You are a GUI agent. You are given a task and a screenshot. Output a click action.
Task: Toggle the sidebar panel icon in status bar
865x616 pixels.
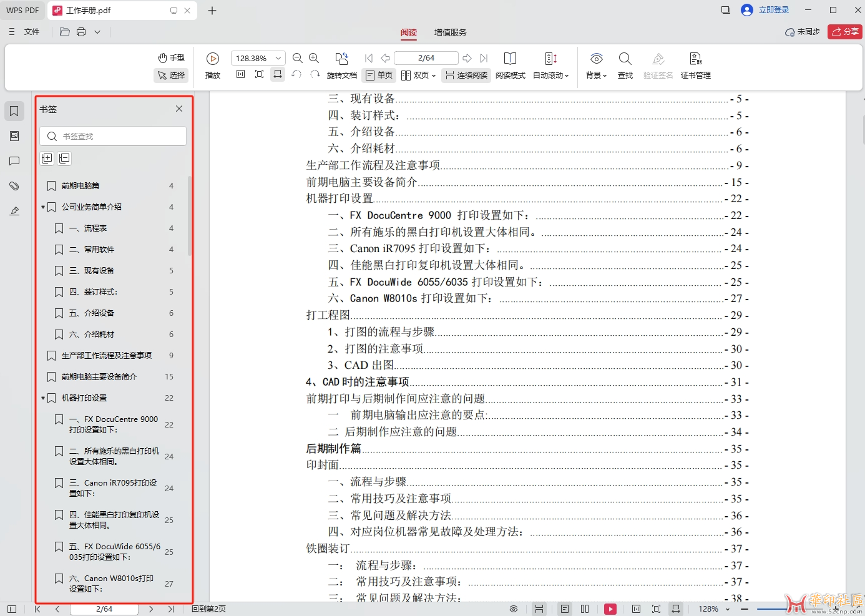[12, 609]
